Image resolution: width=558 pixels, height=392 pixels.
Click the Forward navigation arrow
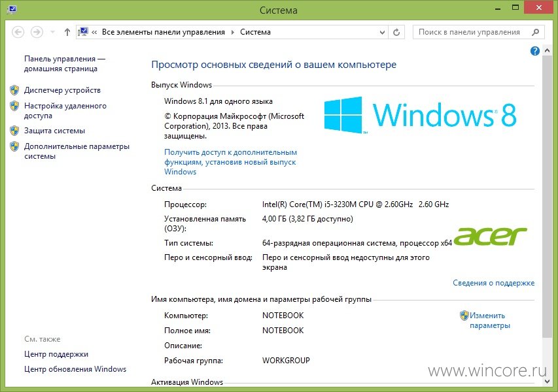37,33
